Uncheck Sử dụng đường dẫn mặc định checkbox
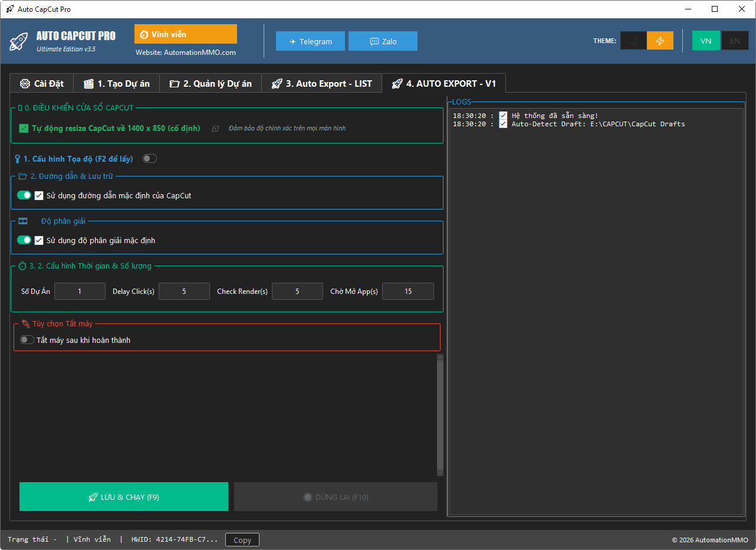This screenshot has width=756, height=550. click(39, 195)
